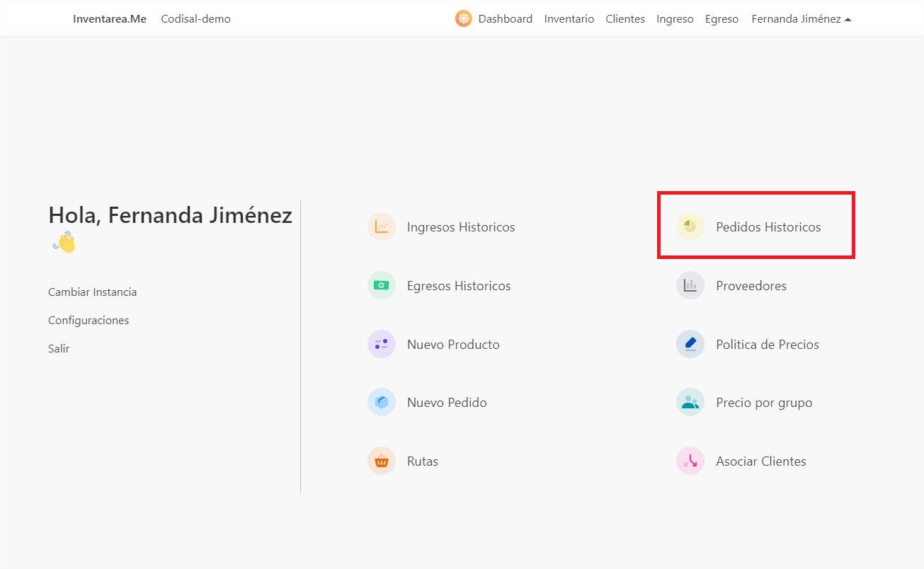Select Salir to log out
Screen dimensions: 924x569
coord(59,348)
